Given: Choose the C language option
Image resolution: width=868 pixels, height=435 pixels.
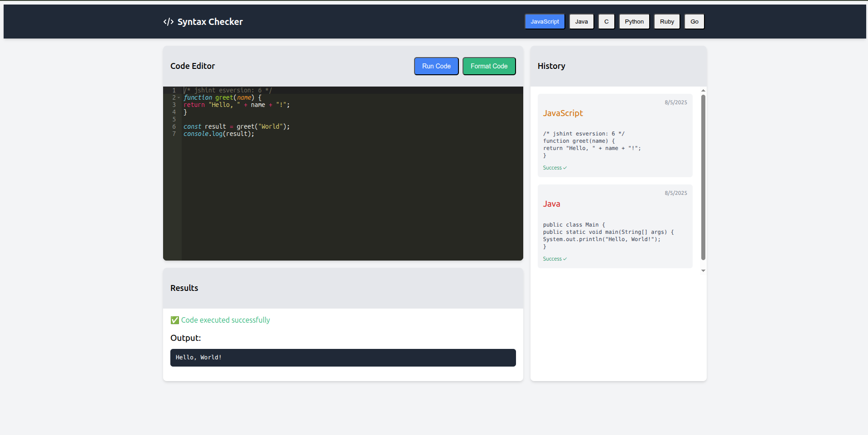Looking at the screenshot, I should 606,22.
